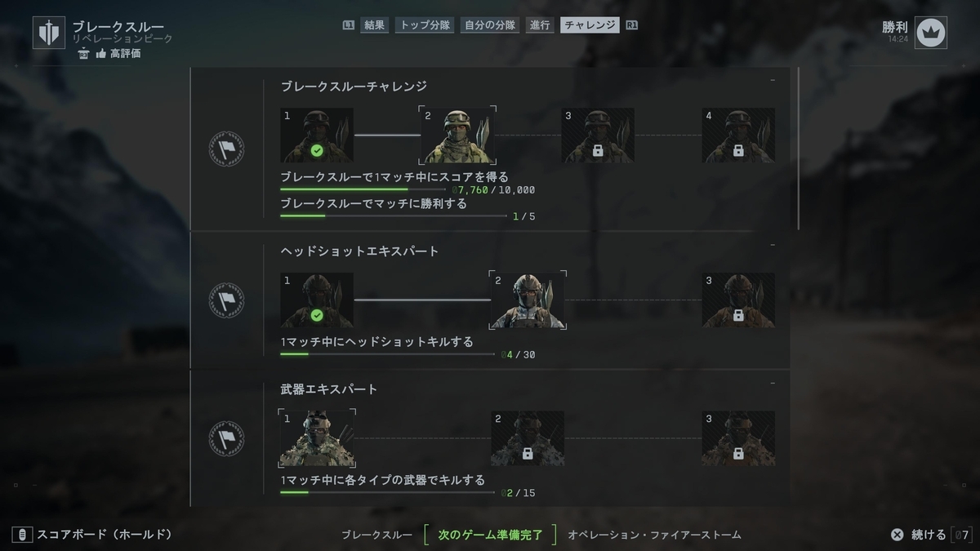Click the green checkmark on Headshot tier 1
This screenshot has height=551, width=980.
point(317,315)
